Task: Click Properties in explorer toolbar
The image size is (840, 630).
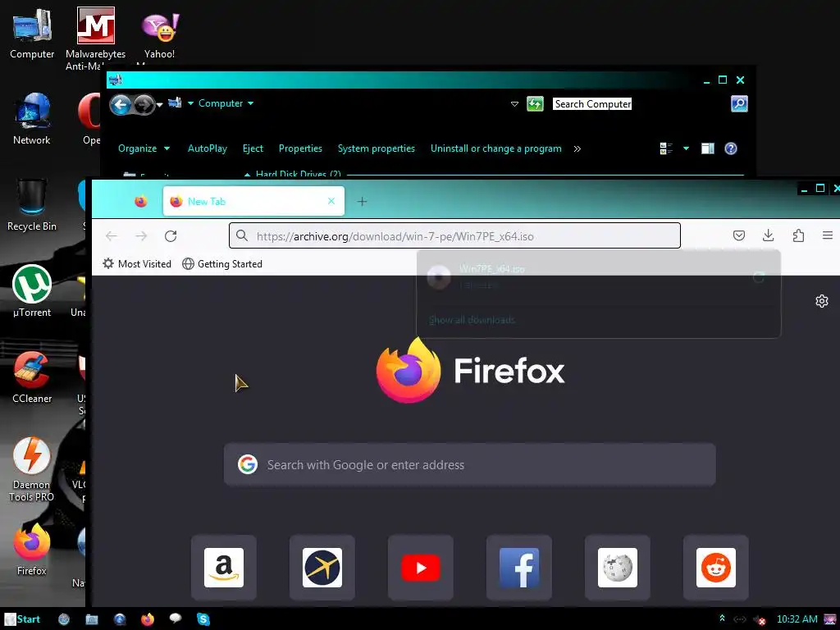Action: tap(300, 148)
